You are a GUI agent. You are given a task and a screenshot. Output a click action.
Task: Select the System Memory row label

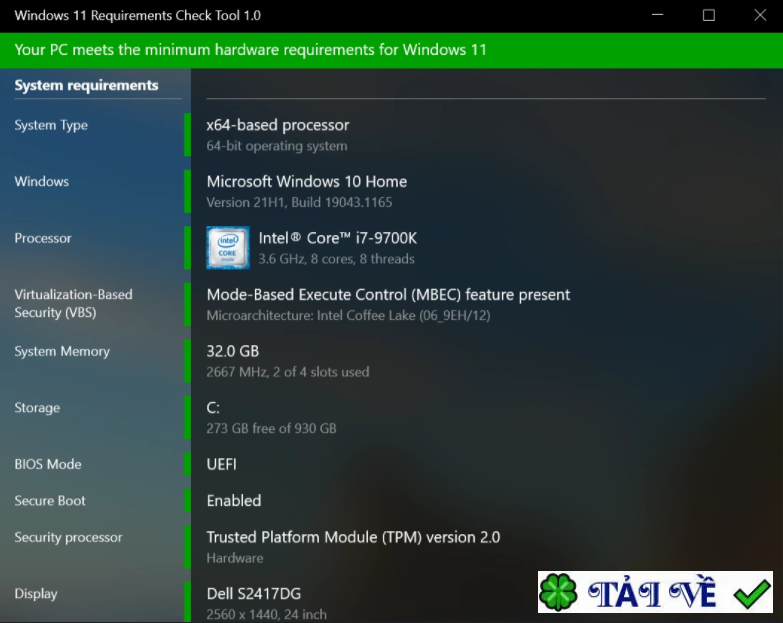point(62,351)
